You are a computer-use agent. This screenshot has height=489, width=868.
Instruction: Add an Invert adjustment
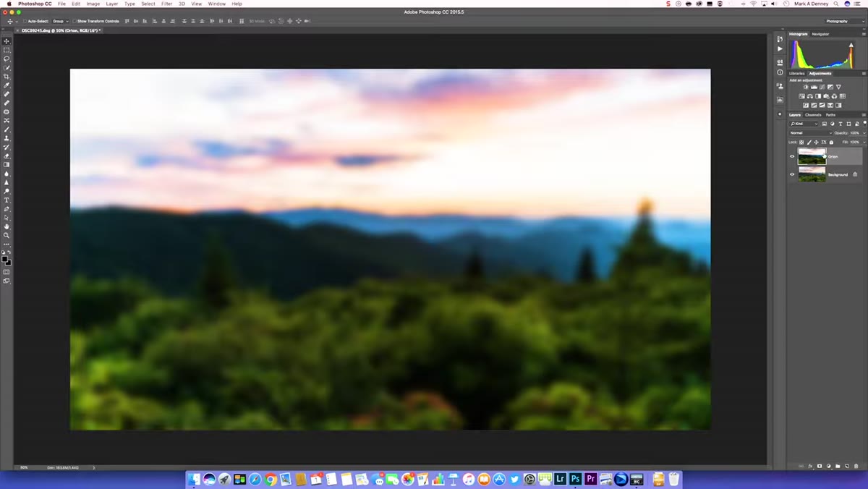[x=806, y=105]
